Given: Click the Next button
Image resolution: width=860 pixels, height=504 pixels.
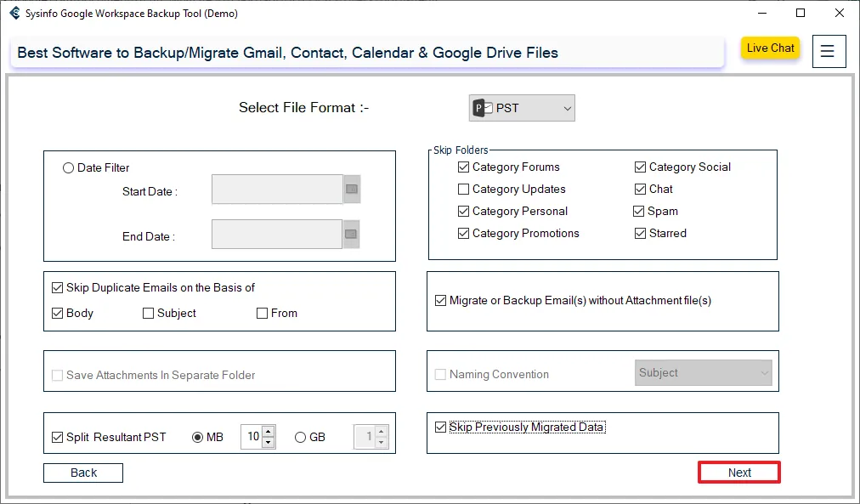Looking at the screenshot, I should [739, 473].
